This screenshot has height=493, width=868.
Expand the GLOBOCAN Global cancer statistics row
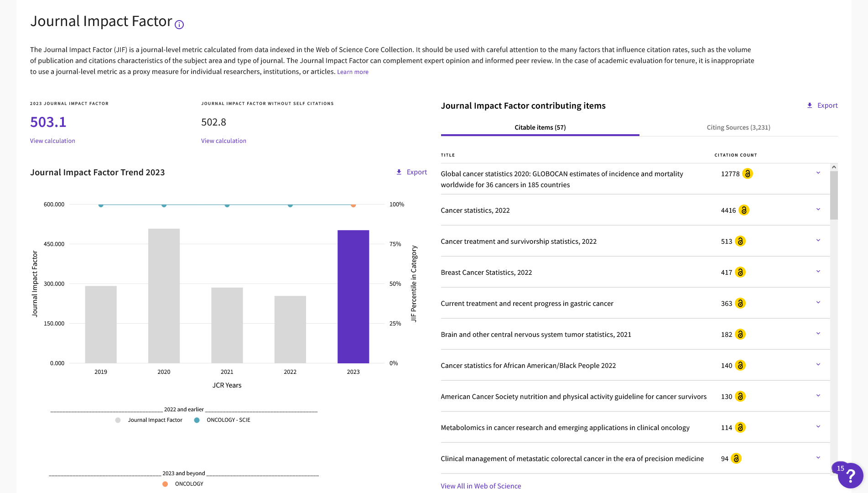(818, 173)
